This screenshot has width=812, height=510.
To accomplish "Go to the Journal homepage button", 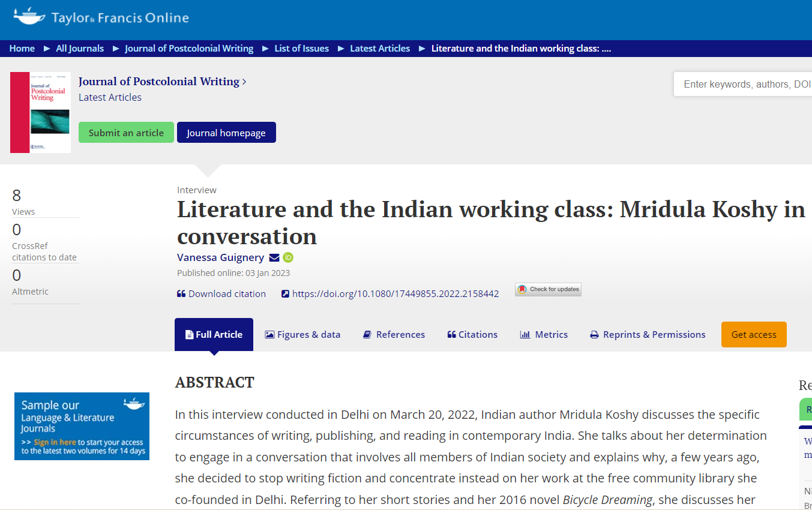I will [226, 133].
